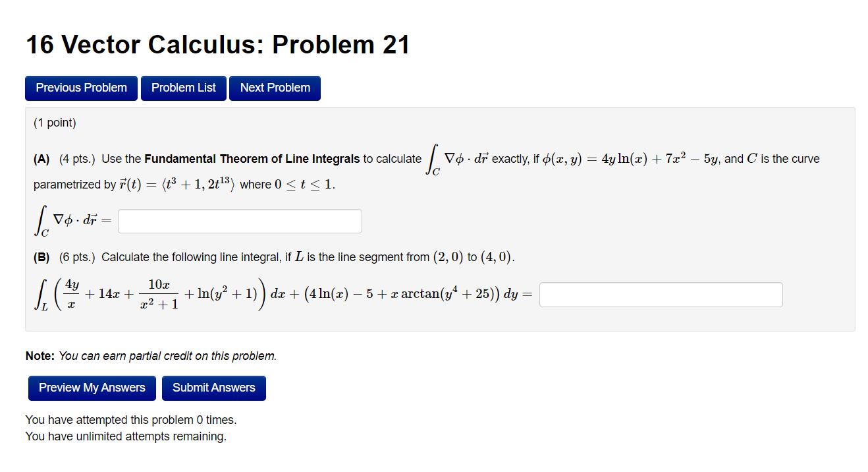Viewport: 868px width, 472px height.
Task: Click the attempted 0 times message
Action: point(132,419)
